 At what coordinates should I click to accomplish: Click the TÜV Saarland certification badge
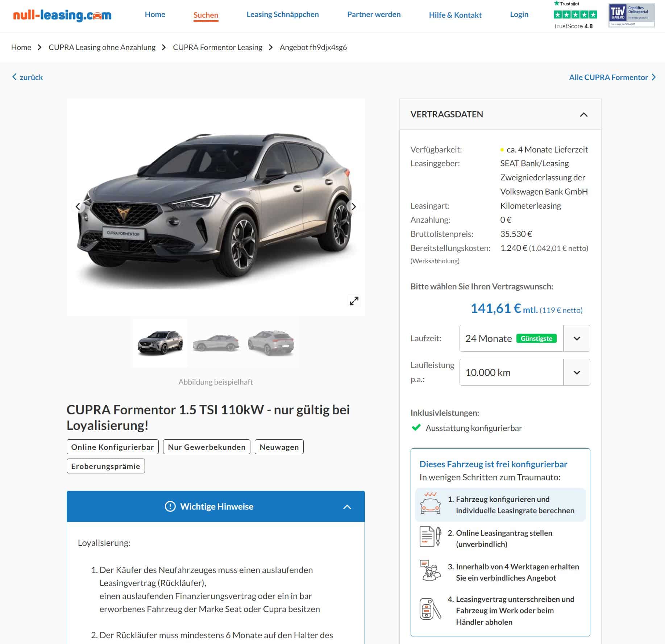[631, 15]
